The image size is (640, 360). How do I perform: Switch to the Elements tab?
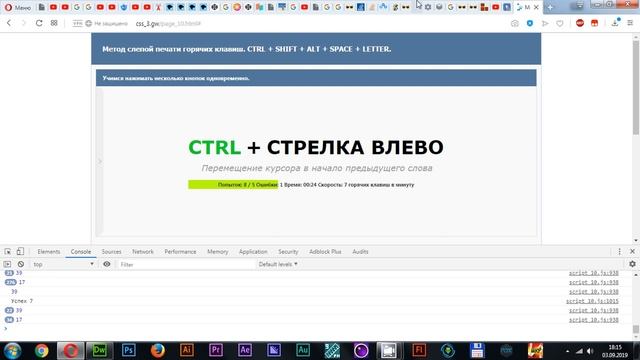(49, 252)
